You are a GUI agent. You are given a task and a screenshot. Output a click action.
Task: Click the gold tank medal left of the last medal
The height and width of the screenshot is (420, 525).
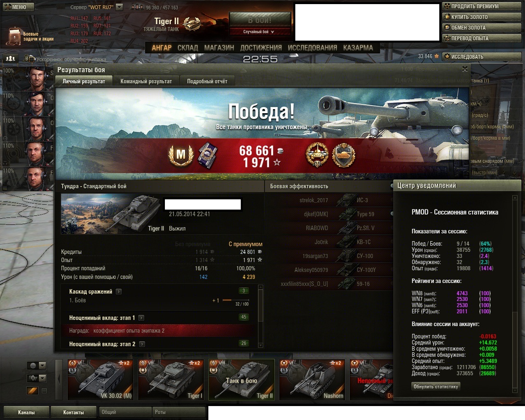pos(317,155)
